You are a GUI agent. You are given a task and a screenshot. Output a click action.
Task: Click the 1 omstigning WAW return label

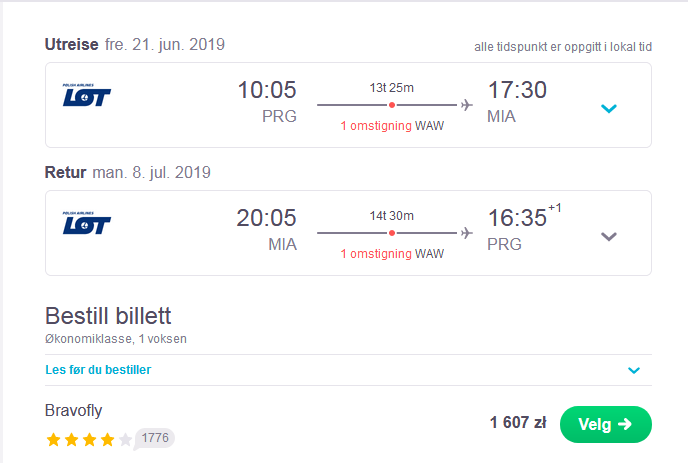(392, 254)
